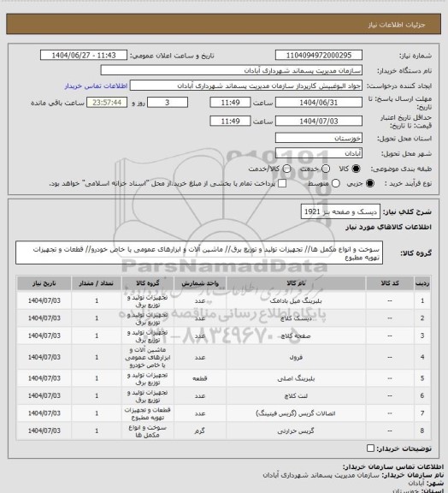Select item بلبرینگ اصلی in row 5
448x493 pixels.
(296, 378)
